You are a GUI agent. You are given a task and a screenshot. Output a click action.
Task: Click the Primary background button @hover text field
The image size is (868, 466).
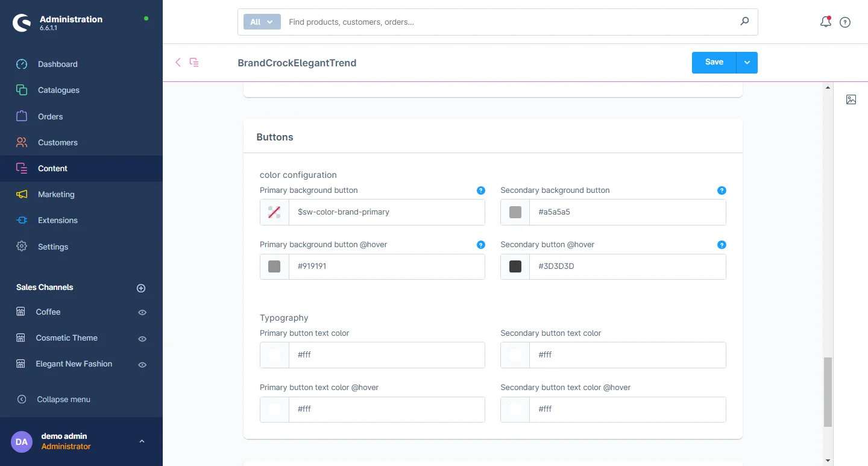(386, 266)
